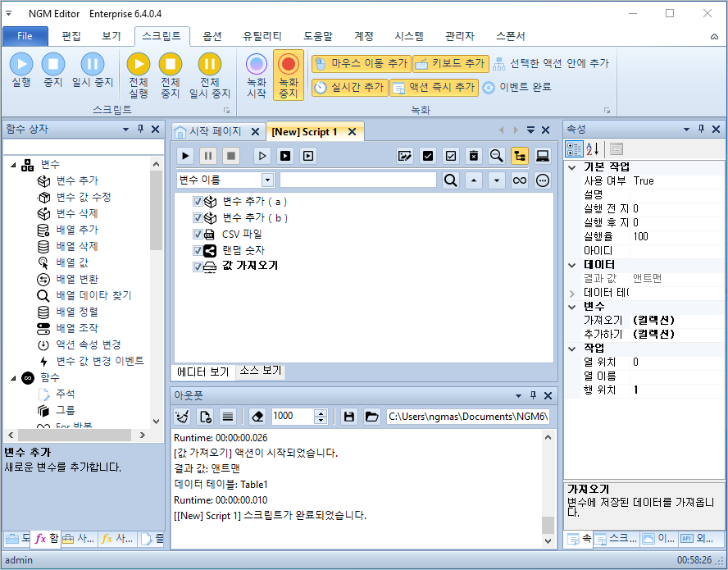Click the categorized view icon in properties panel
Viewport: 728px width, 570px height.
click(x=574, y=149)
